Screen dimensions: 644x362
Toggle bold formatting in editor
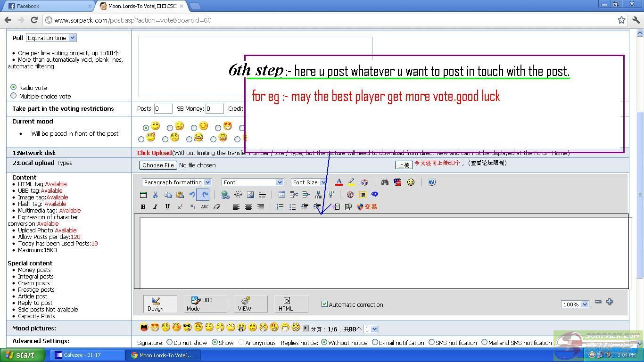pyautogui.click(x=143, y=207)
